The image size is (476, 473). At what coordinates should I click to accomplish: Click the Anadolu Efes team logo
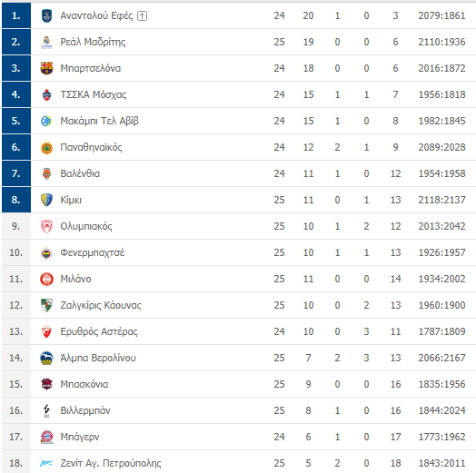tap(46, 15)
